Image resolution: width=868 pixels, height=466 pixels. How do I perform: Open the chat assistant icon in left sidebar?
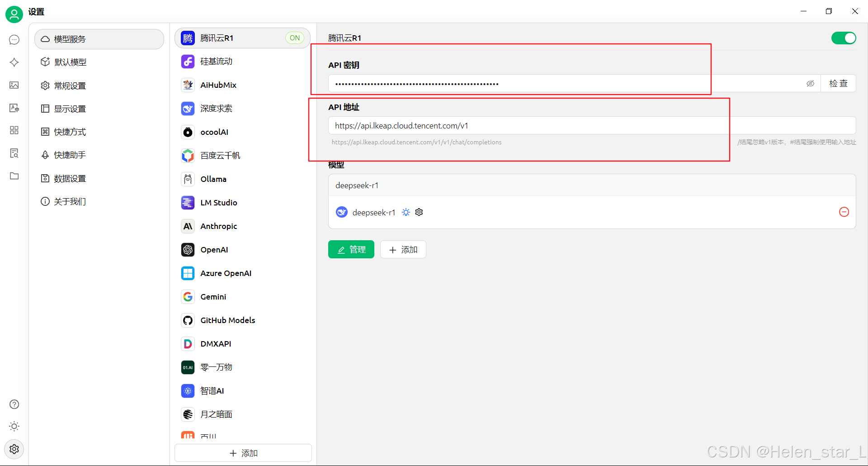click(14, 40)
